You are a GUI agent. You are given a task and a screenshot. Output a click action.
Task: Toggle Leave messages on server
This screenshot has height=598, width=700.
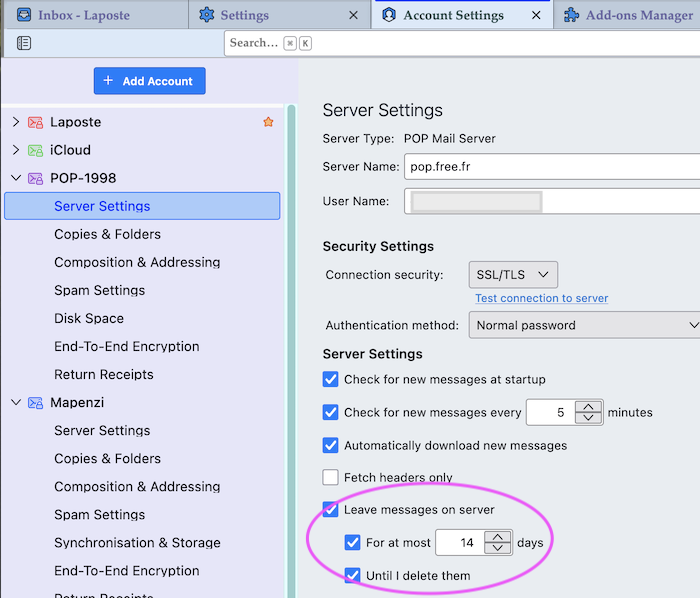pyautogui.click(x=330, y=510)
